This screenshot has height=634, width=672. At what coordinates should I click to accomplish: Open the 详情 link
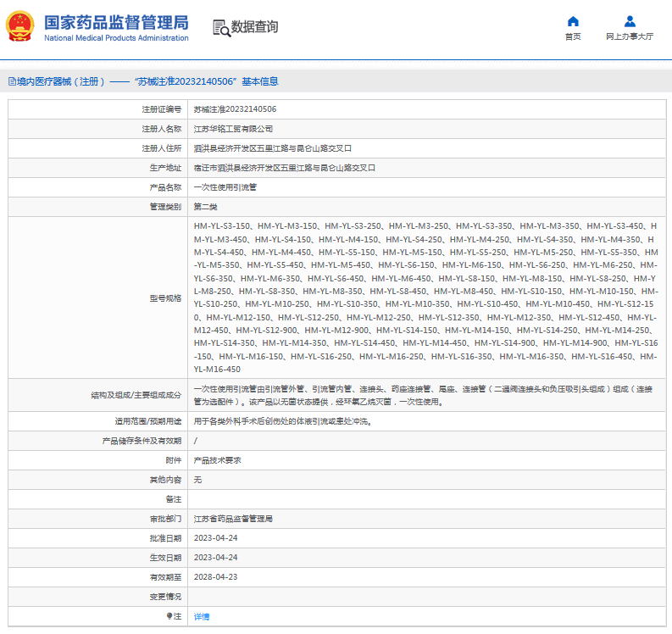click(202, 616)
